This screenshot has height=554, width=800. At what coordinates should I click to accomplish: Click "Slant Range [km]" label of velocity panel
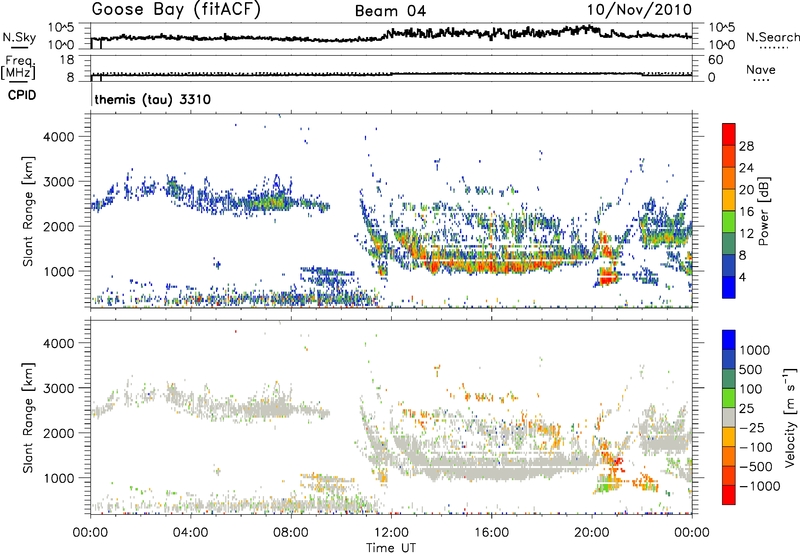point(28,418)
